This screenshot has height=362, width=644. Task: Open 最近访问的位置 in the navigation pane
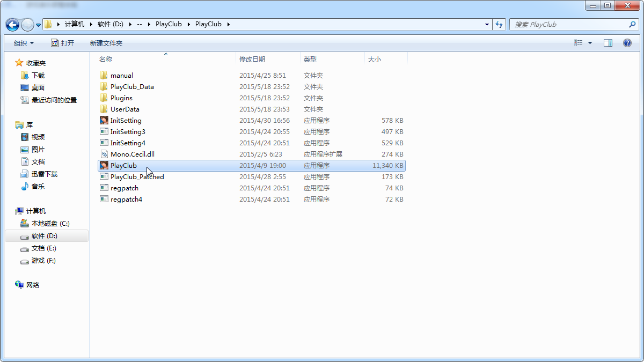(x=54, y=100)
